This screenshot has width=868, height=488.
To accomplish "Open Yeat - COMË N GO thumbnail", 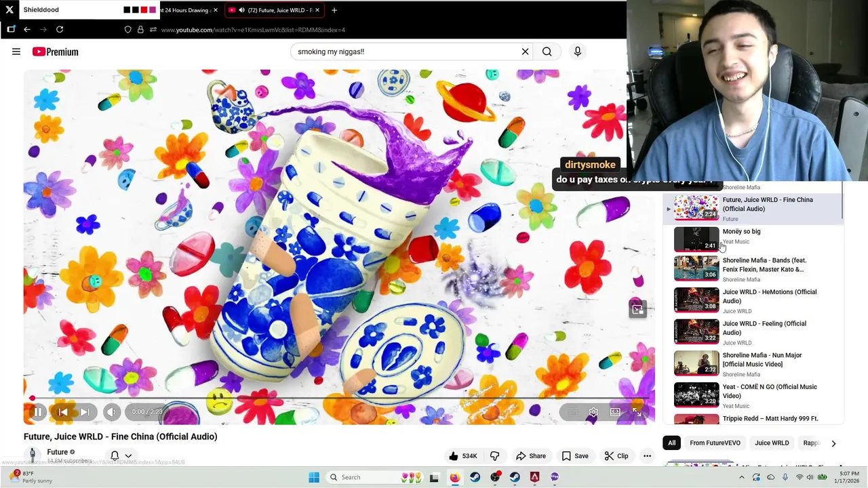I will [696, 395].
